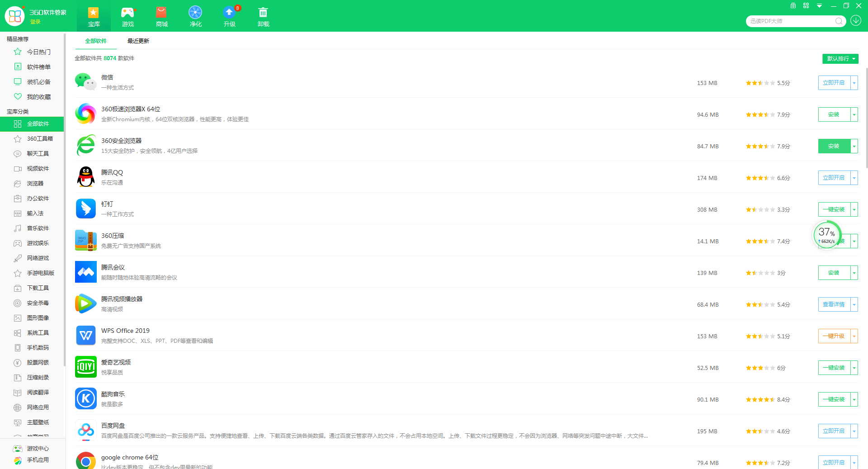The height and width of the screenshot is (469, 868).
Task: Click 立即开启 for 微信
Action: tap(834, 83)
